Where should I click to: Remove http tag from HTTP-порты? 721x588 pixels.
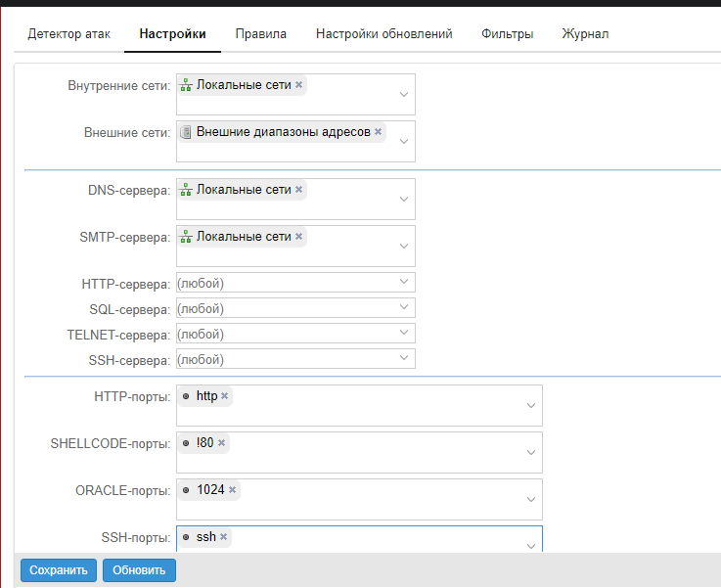pos(224,396)
